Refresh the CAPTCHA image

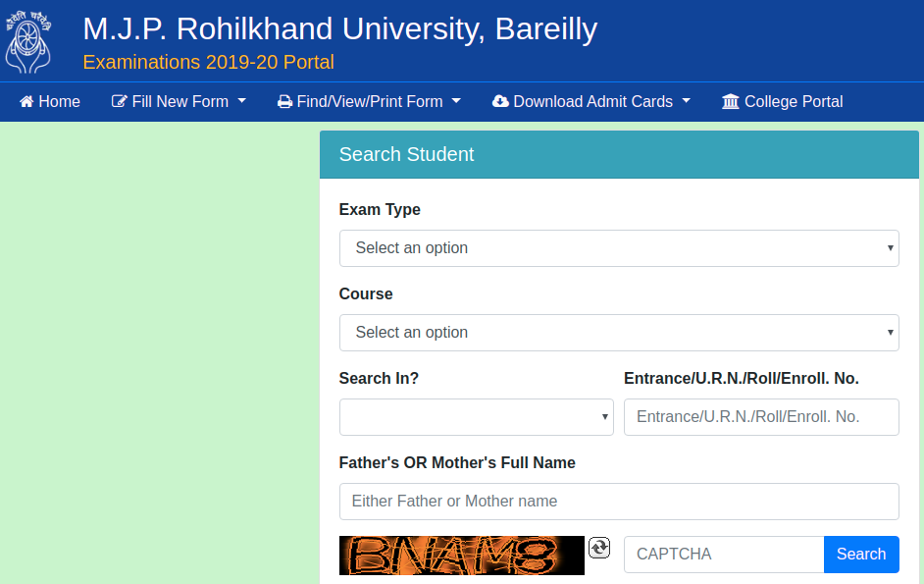599,548
